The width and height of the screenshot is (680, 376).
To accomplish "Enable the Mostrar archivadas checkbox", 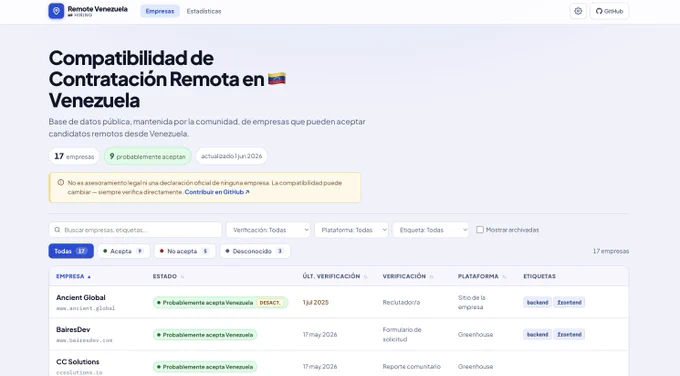I will tap(480, 230).
